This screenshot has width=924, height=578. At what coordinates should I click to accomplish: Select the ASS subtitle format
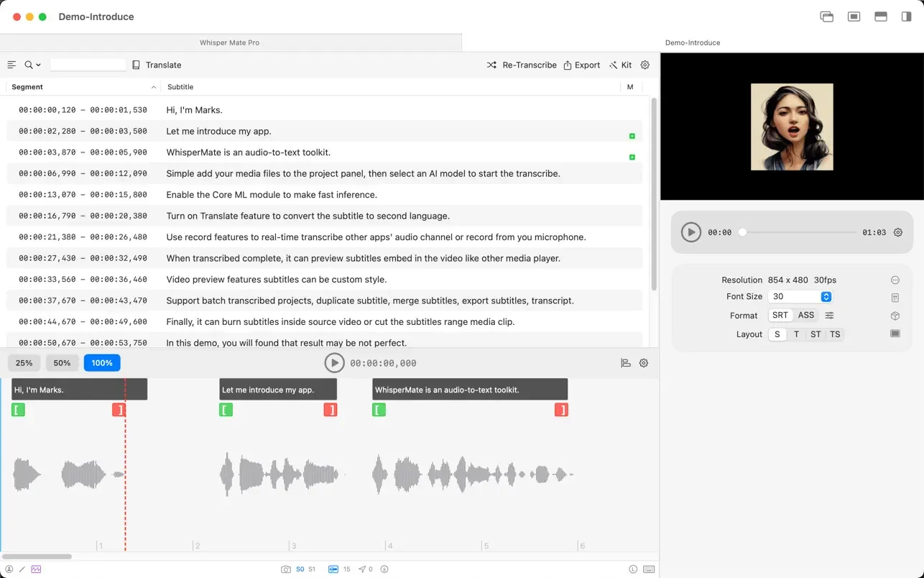[806, 316]
